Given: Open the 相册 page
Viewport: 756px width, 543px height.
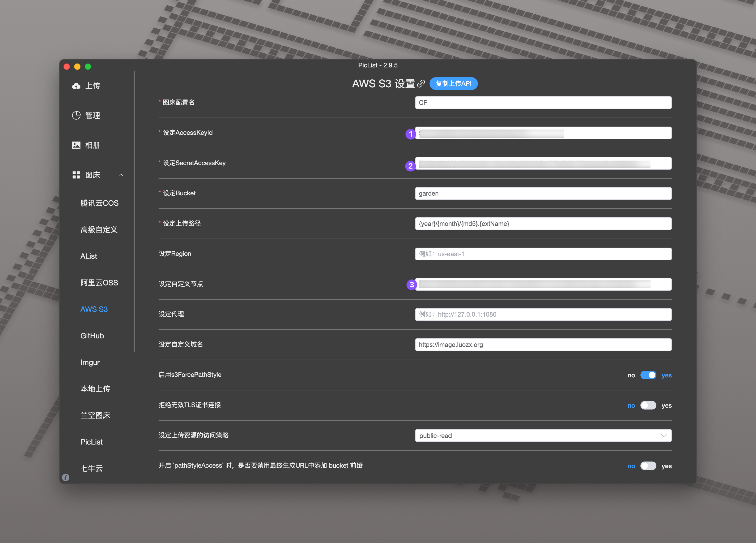Looking at the screenshot, I should (x=92, y=145).
